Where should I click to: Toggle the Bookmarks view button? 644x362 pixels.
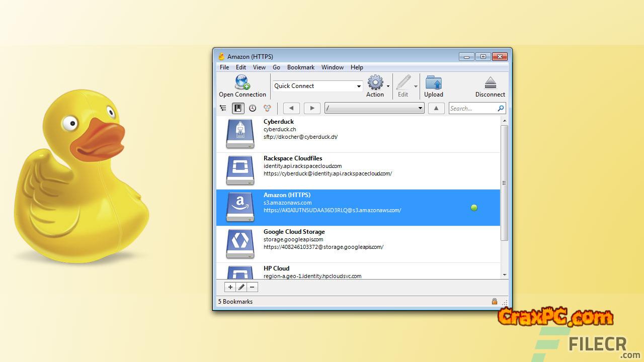(238, 108)
